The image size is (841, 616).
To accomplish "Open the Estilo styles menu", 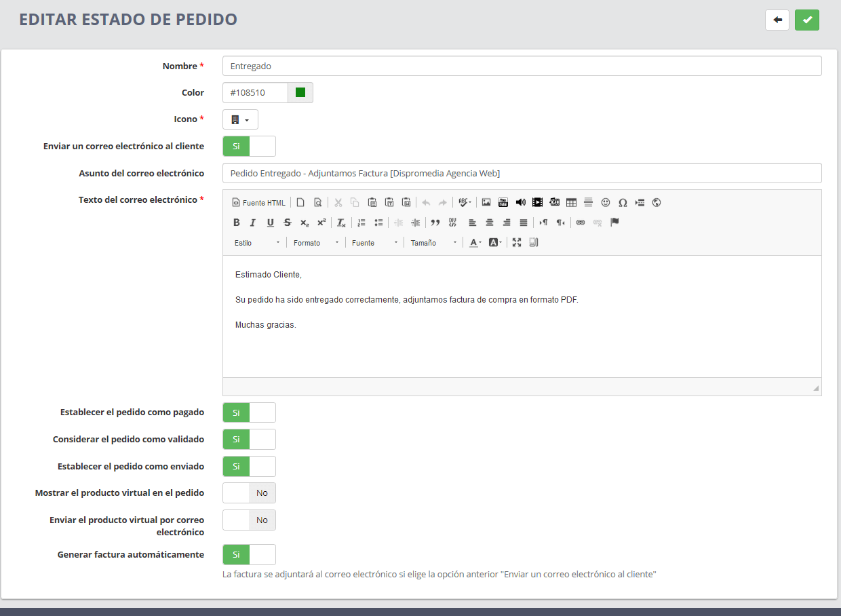I will pos(257,243).
